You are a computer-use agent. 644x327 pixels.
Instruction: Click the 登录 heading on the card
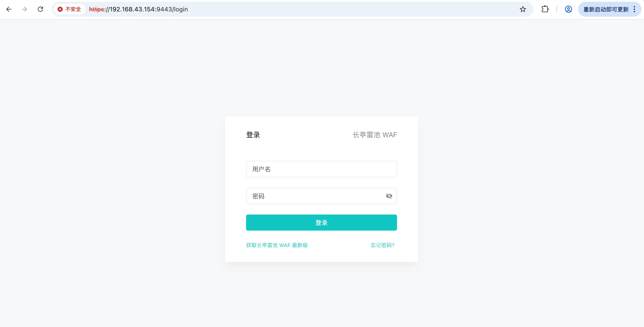253,135
